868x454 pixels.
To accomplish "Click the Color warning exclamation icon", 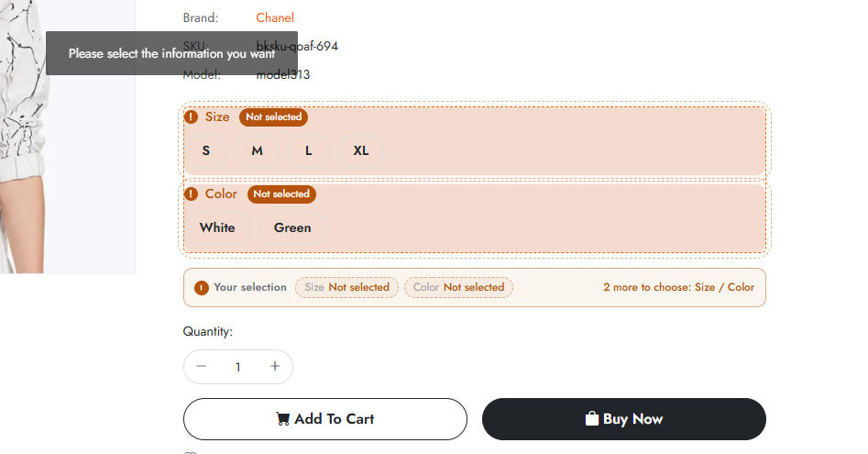I will 191,194.
